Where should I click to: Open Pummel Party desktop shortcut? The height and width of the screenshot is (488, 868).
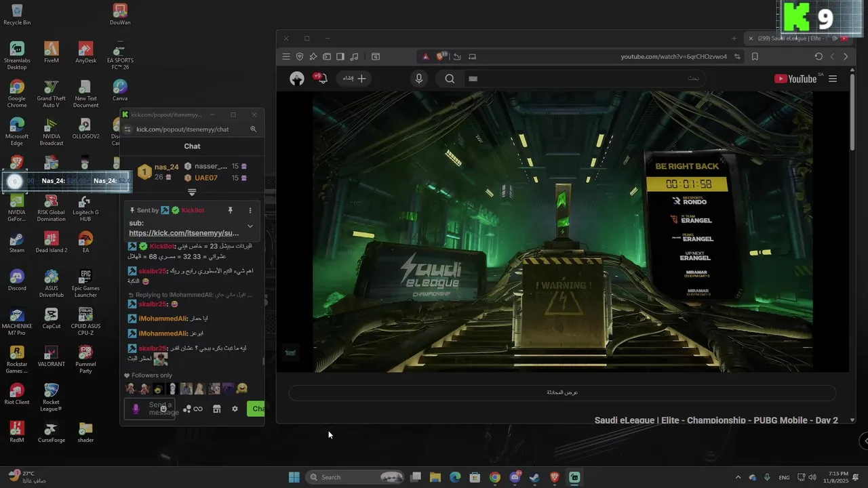click(x=85, y=359)
